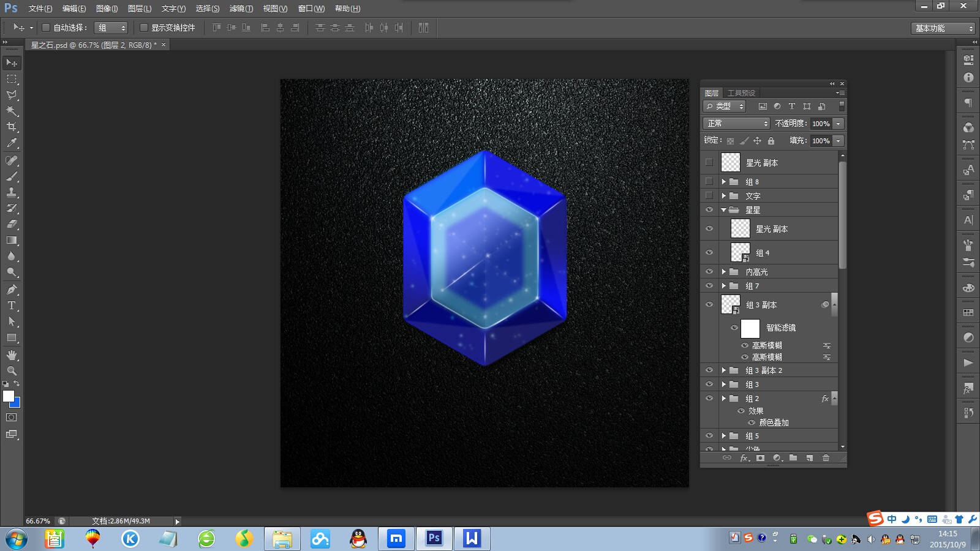Add a layer mask
The width and height of the screenshot is (980, 551).
760,458
